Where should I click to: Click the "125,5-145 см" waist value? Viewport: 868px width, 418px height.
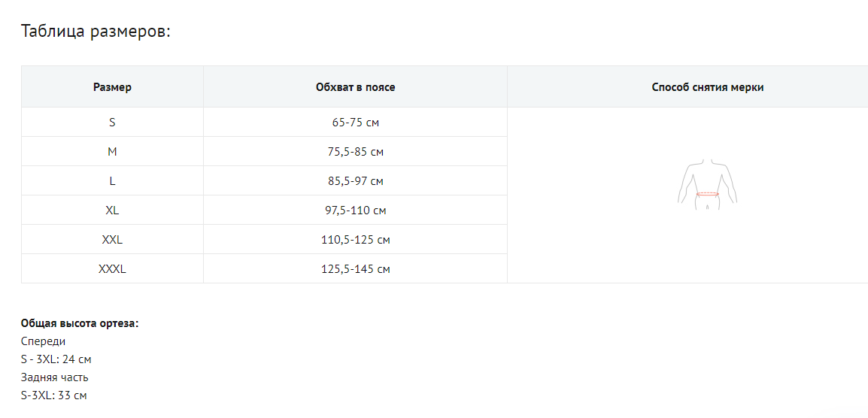coord(355,269)
